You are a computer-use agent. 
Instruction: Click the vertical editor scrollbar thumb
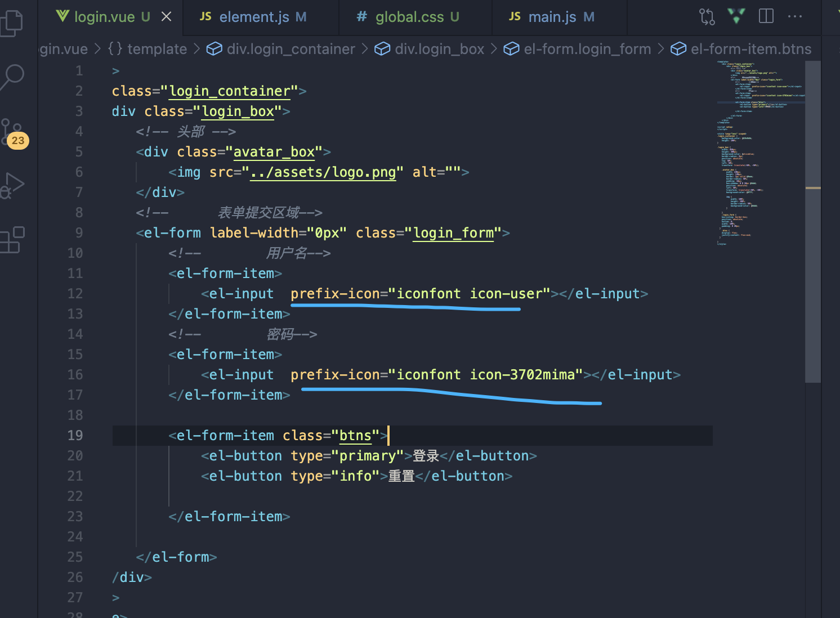813,221
